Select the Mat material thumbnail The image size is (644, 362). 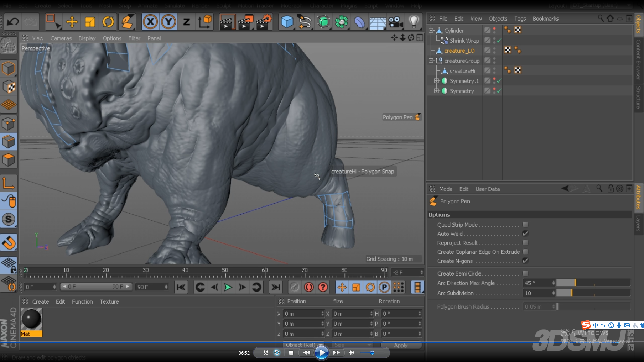tap(31, 322)
